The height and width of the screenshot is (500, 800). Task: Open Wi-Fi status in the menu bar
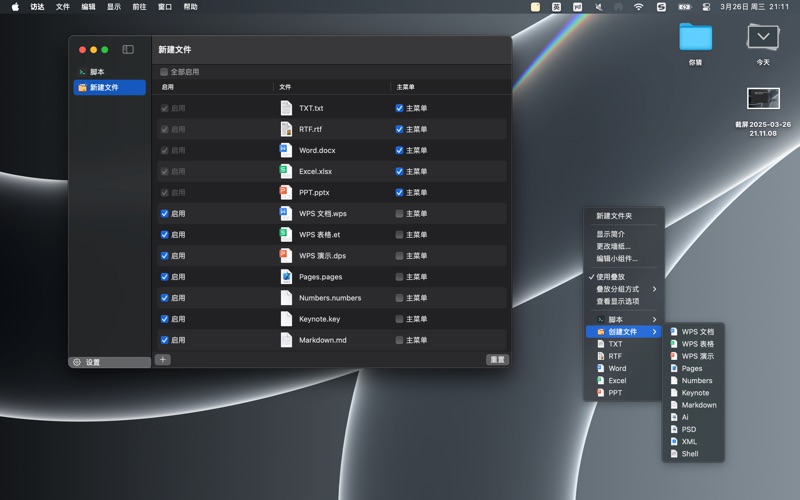[x=638, y=7]
